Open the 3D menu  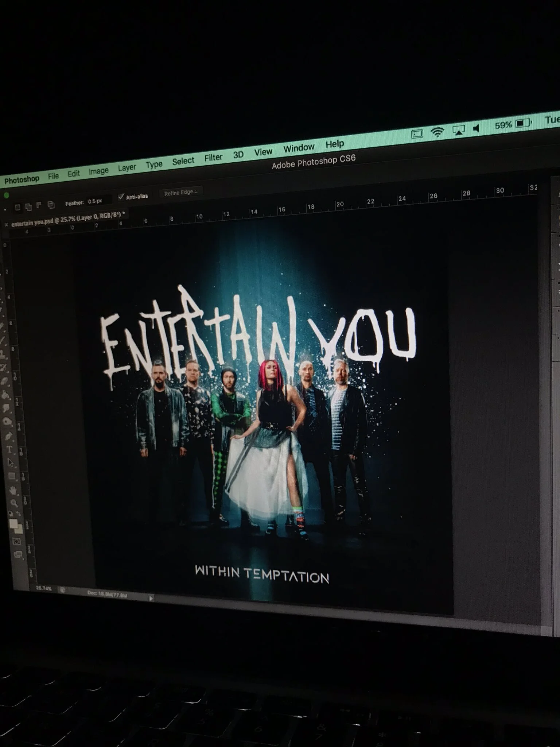238,155
